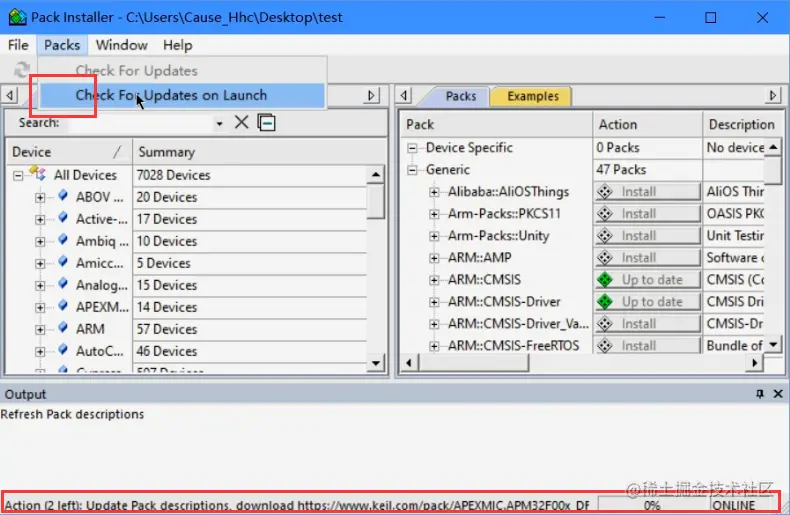Install the ARM::CMSIS-FreeRTOS pack
The height and width of the screenshot is (515, 790).
click(x=647, y=346)
